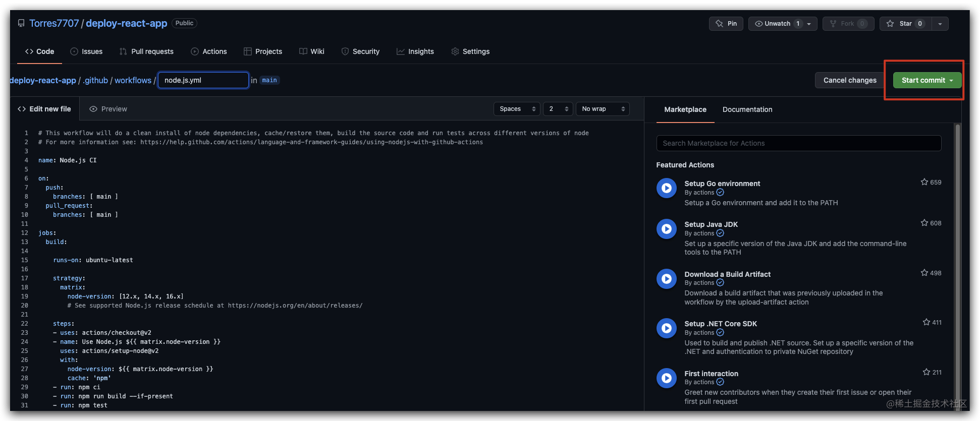Open the Projects tab
Image resolution: width=980 pixels, height=421 pixels.
(x=263, y=51)
